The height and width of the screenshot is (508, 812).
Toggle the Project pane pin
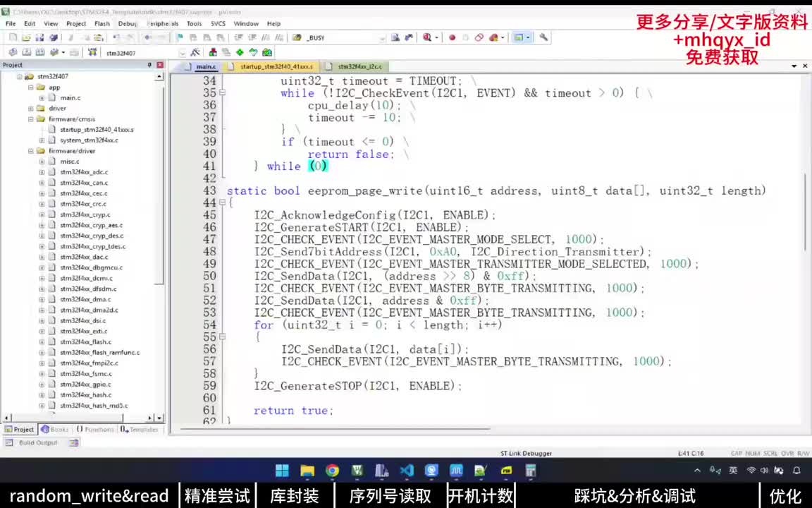[149, 65]
